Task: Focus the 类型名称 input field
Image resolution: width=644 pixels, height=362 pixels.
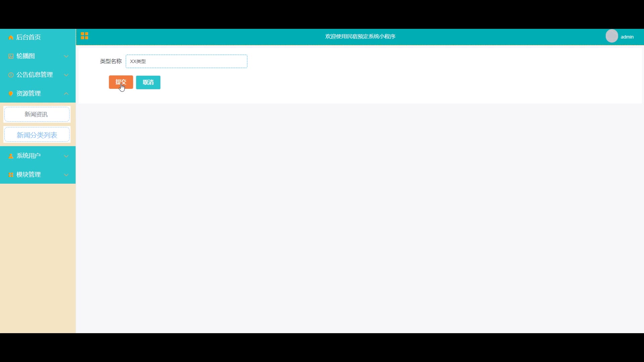Action: pos(186,61)
